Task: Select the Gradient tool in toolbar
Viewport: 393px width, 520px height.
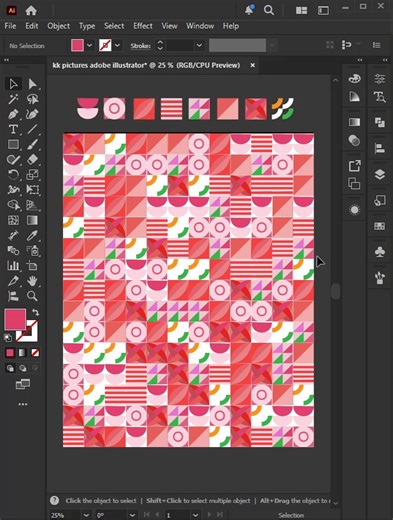Action: pos(32,220)
